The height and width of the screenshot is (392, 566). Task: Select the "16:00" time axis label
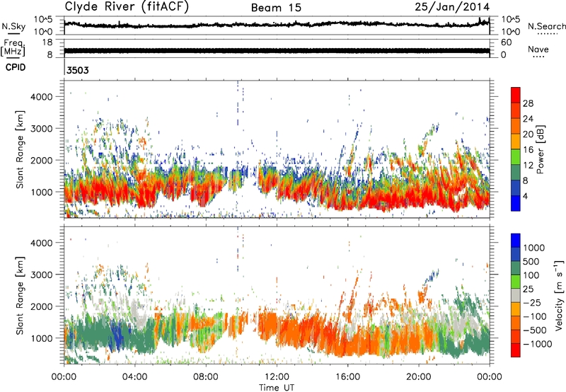(x=347, y=377)
